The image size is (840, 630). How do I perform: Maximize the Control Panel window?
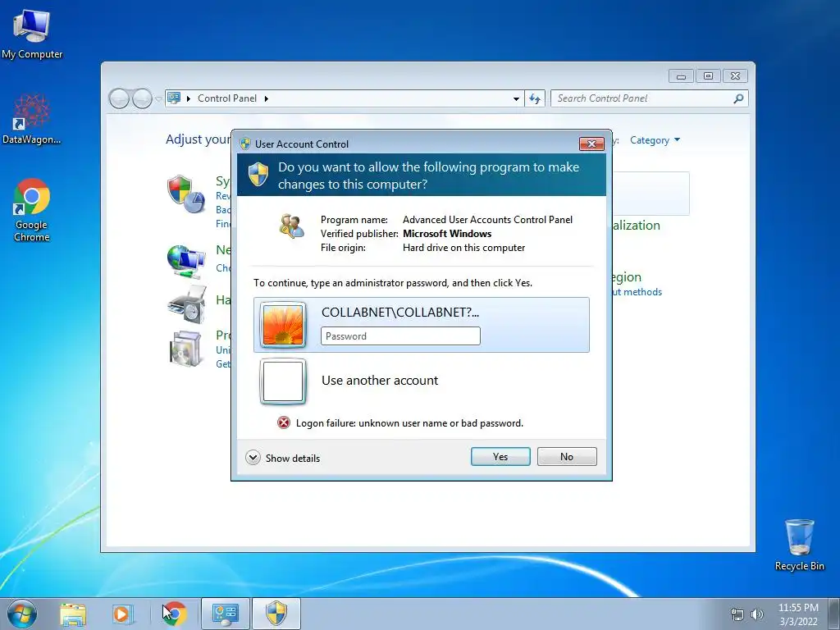coord(708,76)
